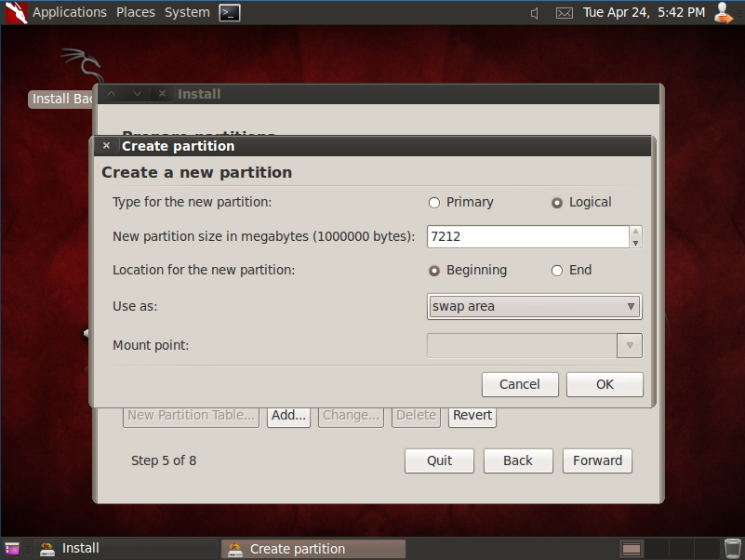Click Revert to undo partition changes
This screenshot has width=745, height=560.
(472, 416)
